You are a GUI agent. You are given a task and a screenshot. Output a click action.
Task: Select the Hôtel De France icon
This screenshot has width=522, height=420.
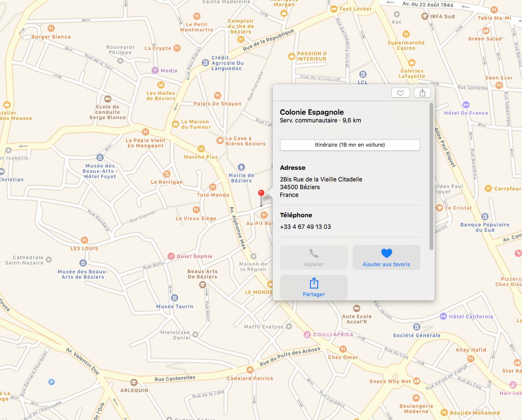(x=466, y=105)
